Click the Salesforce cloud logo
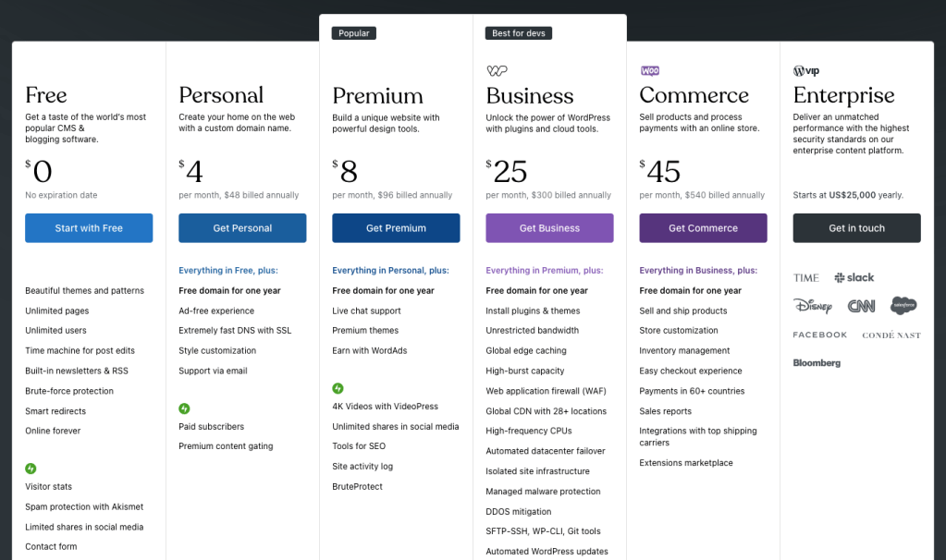946x560 pixels. [903, 306]
